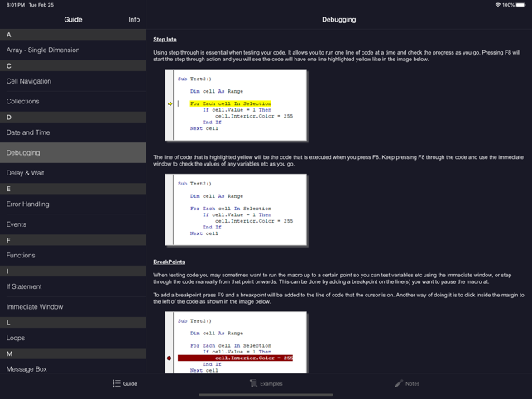
Task: Tap the home indicator bar at bottom
Action: coord(266,395)
